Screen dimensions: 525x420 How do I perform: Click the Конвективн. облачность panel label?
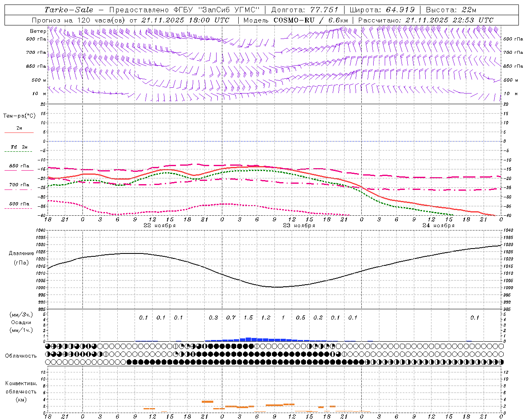tap(21, 391)
